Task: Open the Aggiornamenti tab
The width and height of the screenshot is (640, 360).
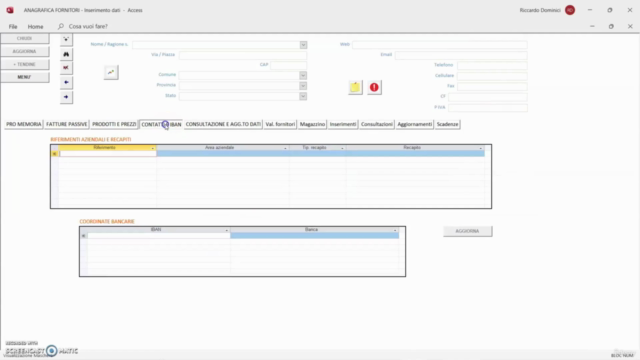Action: [415, 124]
